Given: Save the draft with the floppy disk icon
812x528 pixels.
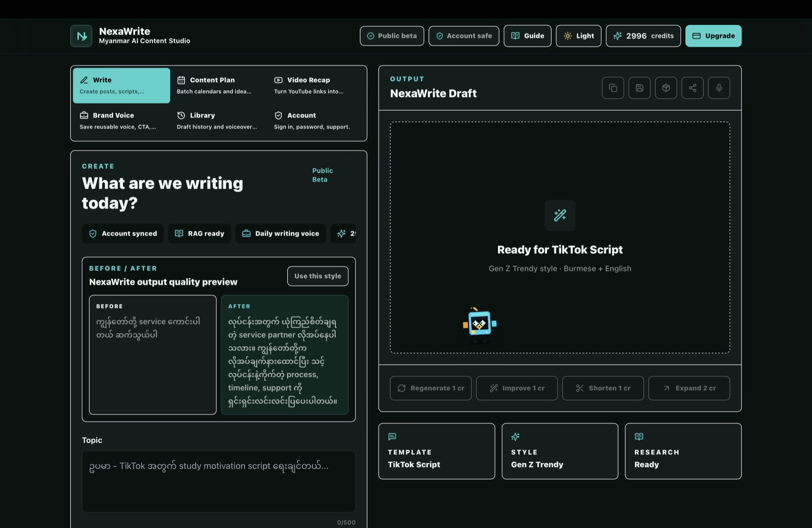Looking at the screenshot, I should pyautogui.click(x=640, y=88).
